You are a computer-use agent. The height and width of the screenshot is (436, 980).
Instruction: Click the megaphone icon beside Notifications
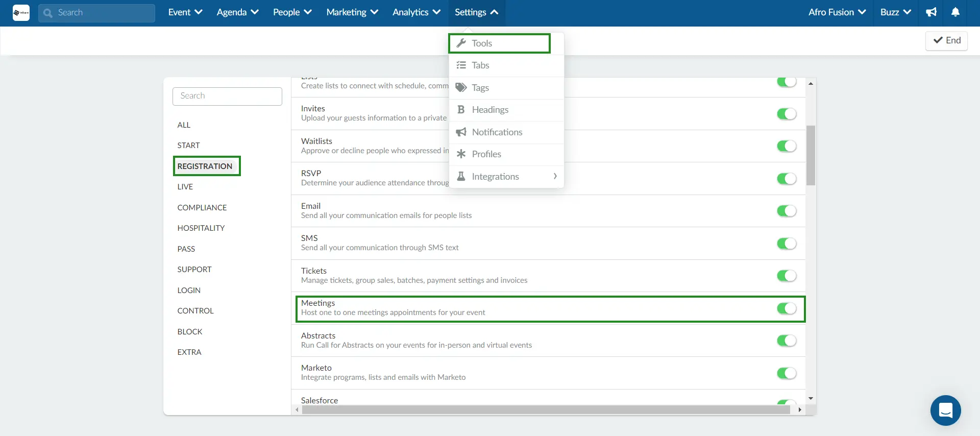pos(461,132)
